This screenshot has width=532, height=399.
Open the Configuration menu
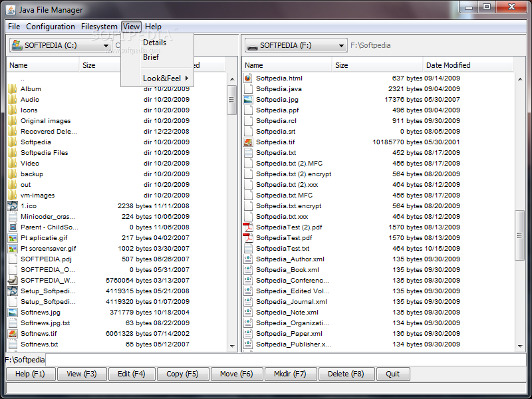(51, 27)
